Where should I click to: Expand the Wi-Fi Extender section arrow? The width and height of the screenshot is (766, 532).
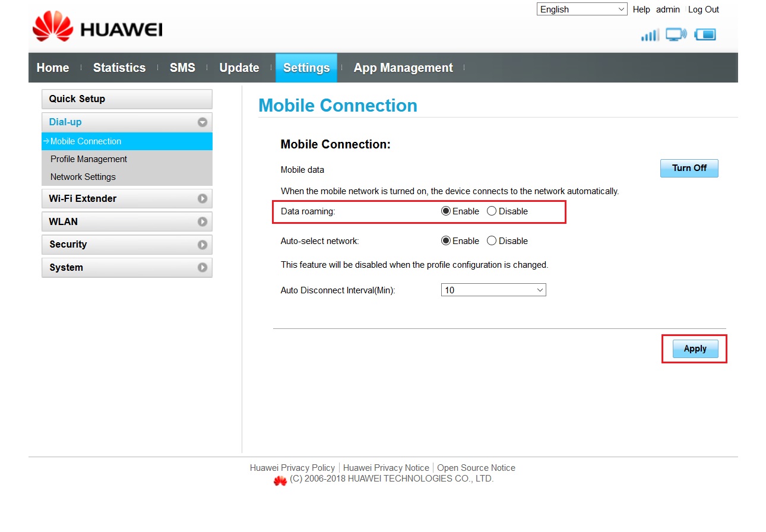pyautogui.click(x=202, y=199)
